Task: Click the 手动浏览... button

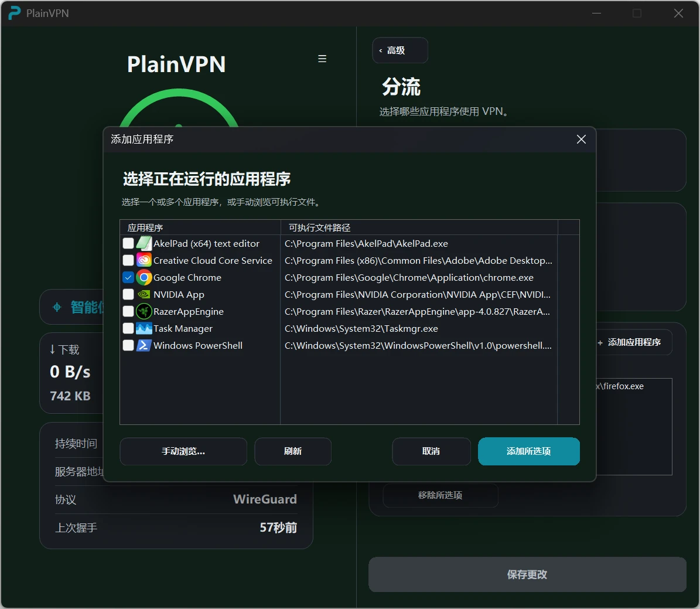Action: [183, 451]
